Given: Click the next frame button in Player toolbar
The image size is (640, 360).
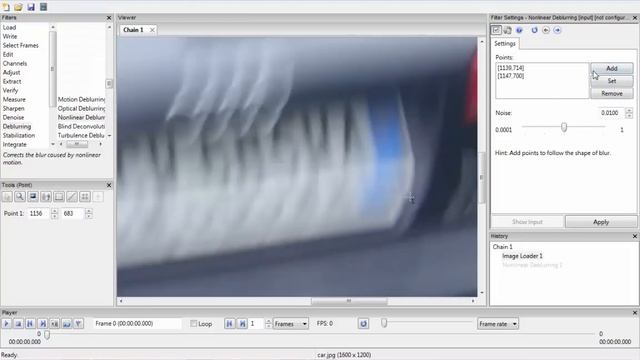Looking at the screenshot, I should click(42, 324).
